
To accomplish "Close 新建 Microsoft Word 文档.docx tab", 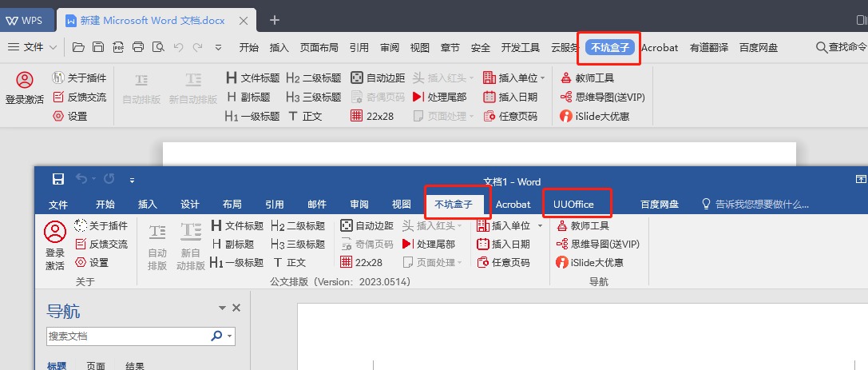I will pyautogui.click(x=243, y=21).
